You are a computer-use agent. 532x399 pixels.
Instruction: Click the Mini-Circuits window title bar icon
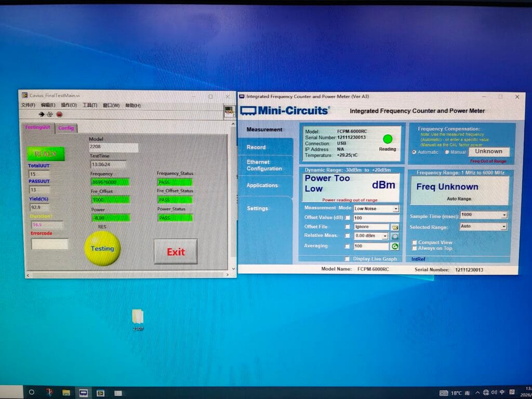tap(242, 96)
